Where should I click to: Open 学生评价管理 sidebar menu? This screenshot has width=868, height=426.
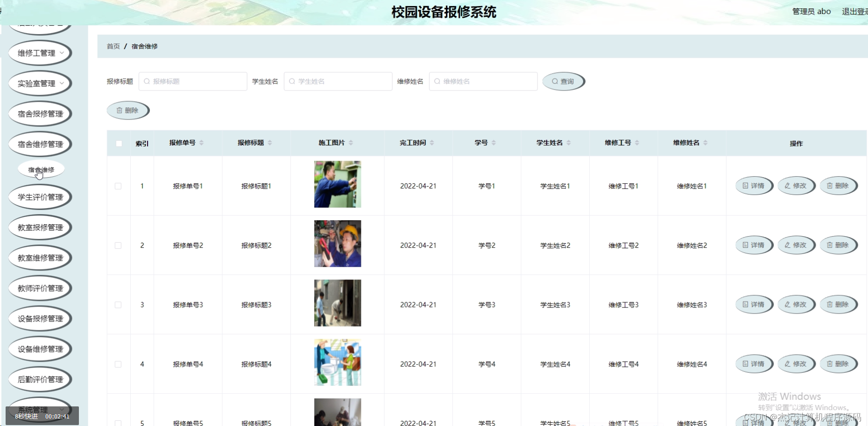(x=40, y=197)
